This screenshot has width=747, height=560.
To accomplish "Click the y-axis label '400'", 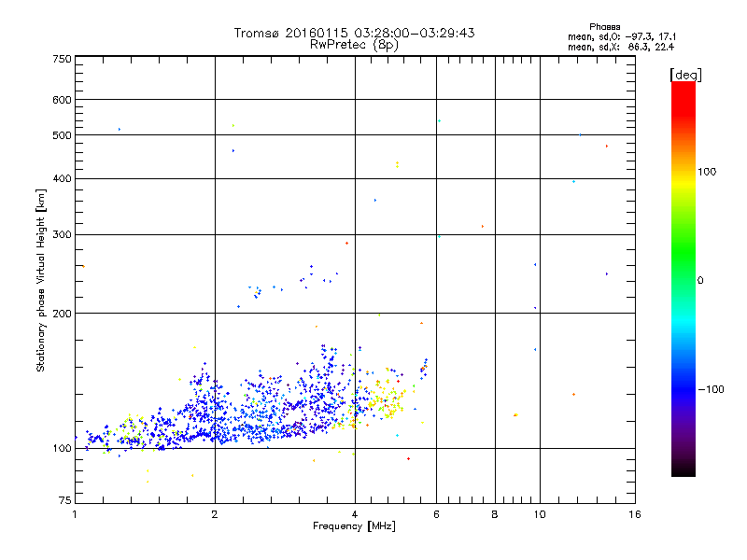I will tap(62, 178).
